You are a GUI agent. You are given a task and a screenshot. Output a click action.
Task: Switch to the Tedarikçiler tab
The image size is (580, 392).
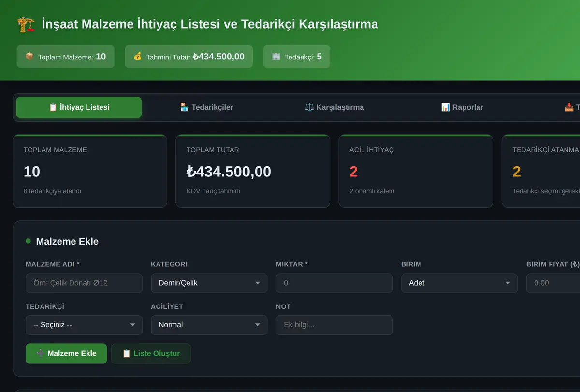coord(206,107)
